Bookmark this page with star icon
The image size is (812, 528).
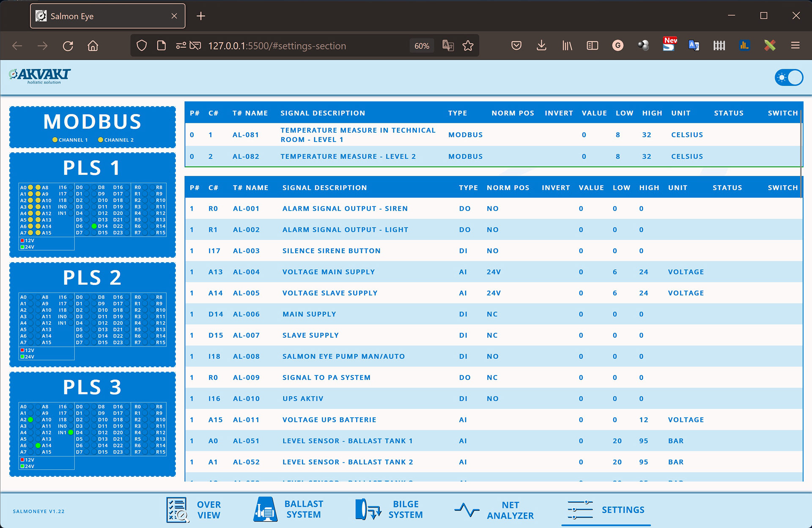click(x=468, y=46)
